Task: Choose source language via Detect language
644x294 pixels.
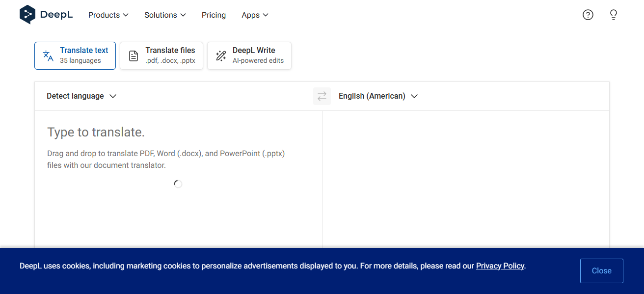Action: (x=81, y=96)
